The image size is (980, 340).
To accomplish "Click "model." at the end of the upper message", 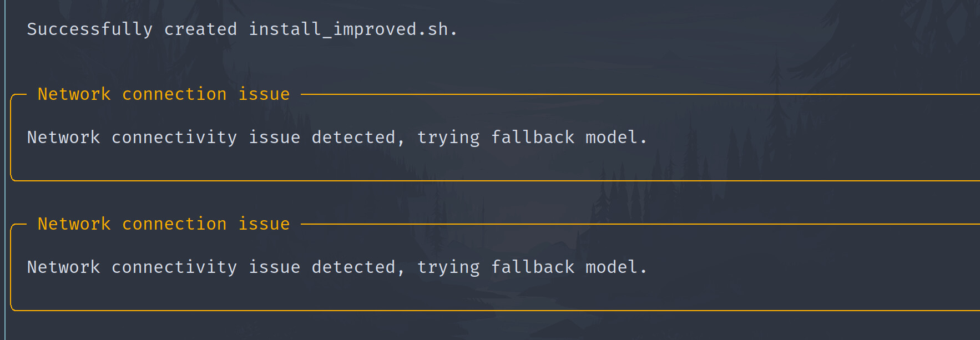I will click(x=617, y=137).
